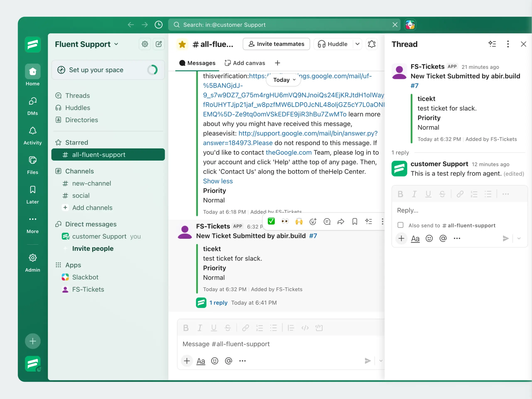Open the customer Support direct message

click(x=101, y=237)
